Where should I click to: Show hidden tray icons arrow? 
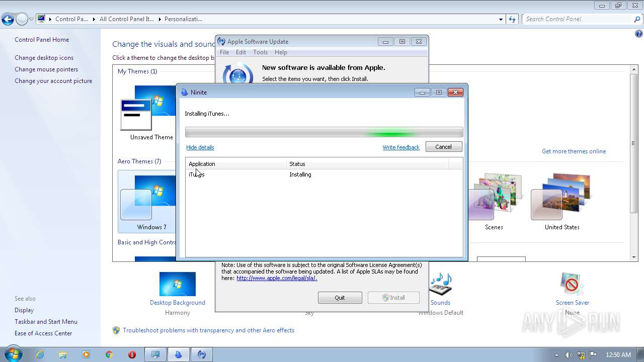556,354
